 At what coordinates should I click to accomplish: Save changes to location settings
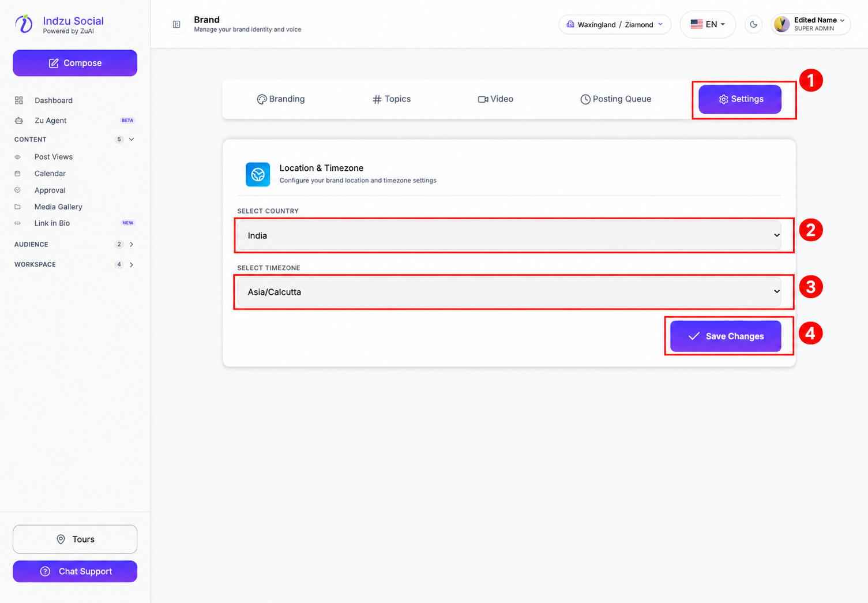pos(726,336)
